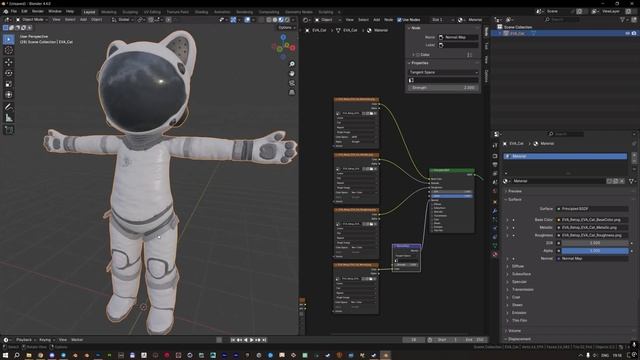Toggle the camera view icon in viewport

292,83
